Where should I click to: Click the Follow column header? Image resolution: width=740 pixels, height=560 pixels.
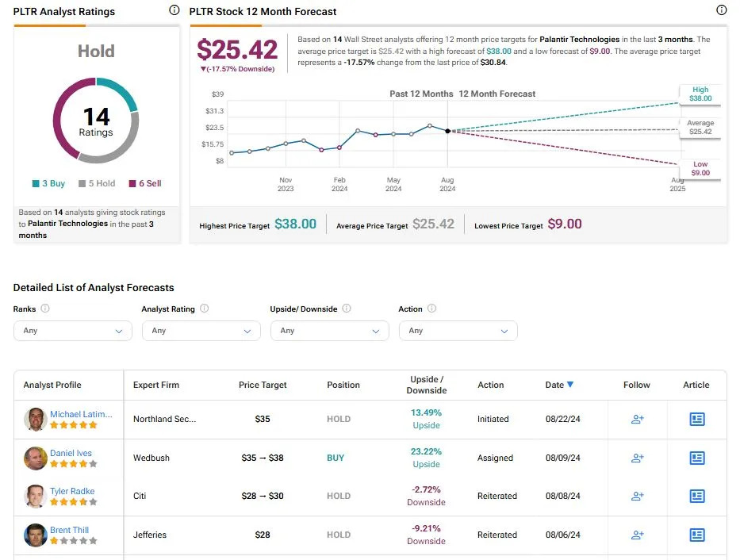click(x=637, y=385)
